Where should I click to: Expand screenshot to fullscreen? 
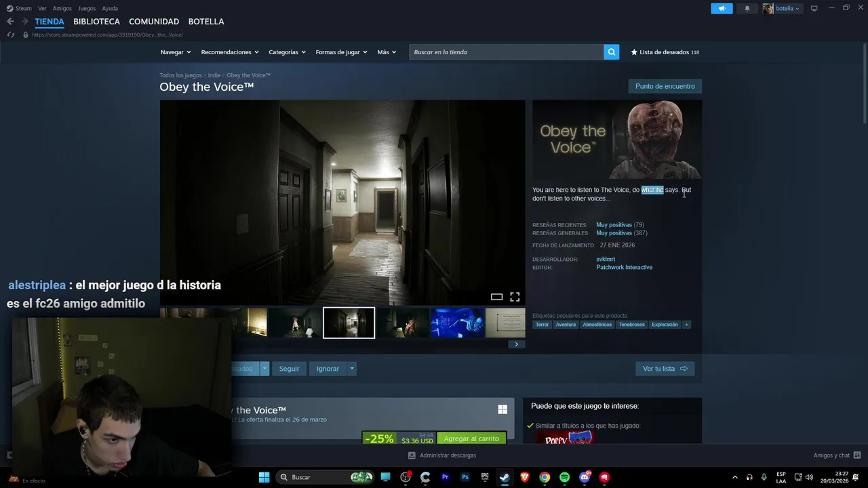(x=515, y=297)
